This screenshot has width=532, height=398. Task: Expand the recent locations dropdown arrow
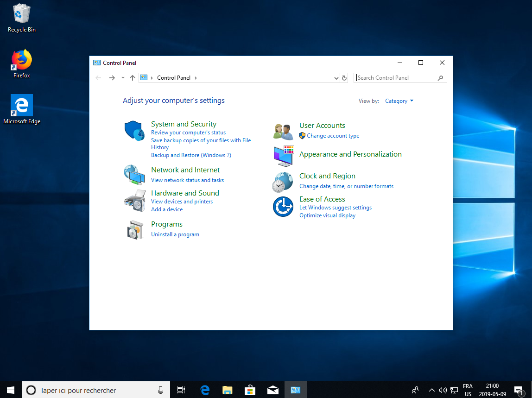(123, 78)
